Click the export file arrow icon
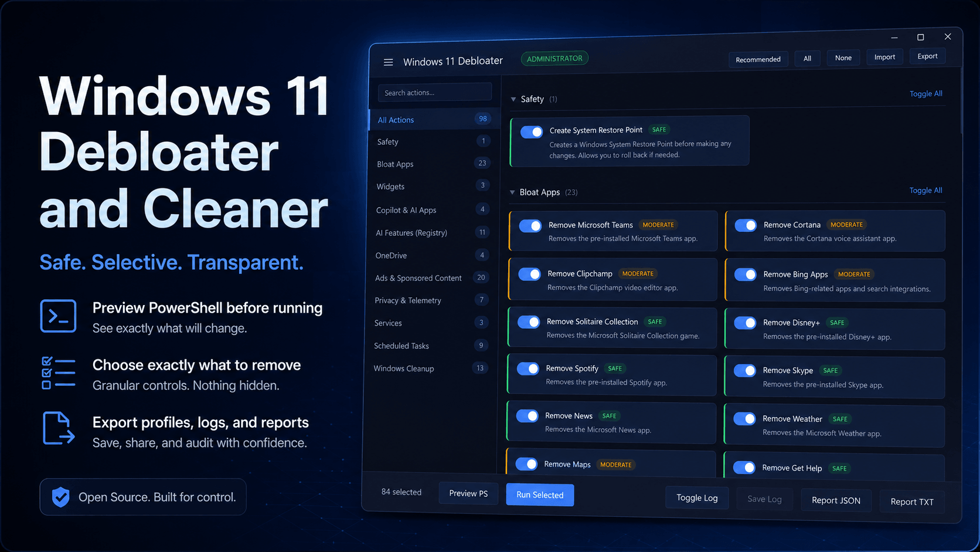 tap(59, 428)
